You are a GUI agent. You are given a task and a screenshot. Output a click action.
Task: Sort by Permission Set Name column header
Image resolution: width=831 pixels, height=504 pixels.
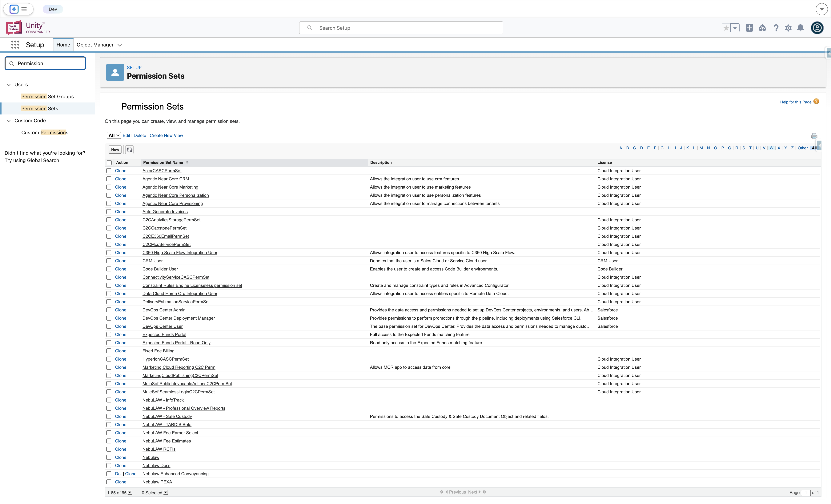click(x=163, y=162)
